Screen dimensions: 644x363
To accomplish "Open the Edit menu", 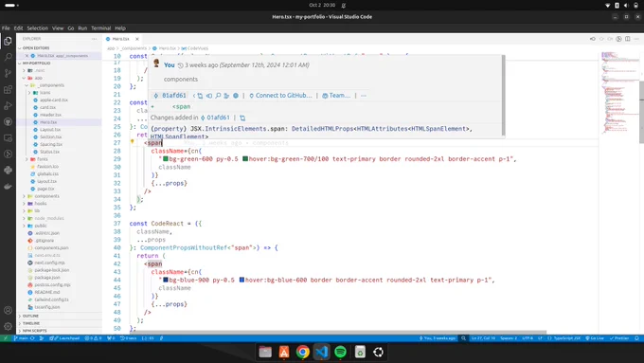I will click(19, 27).
